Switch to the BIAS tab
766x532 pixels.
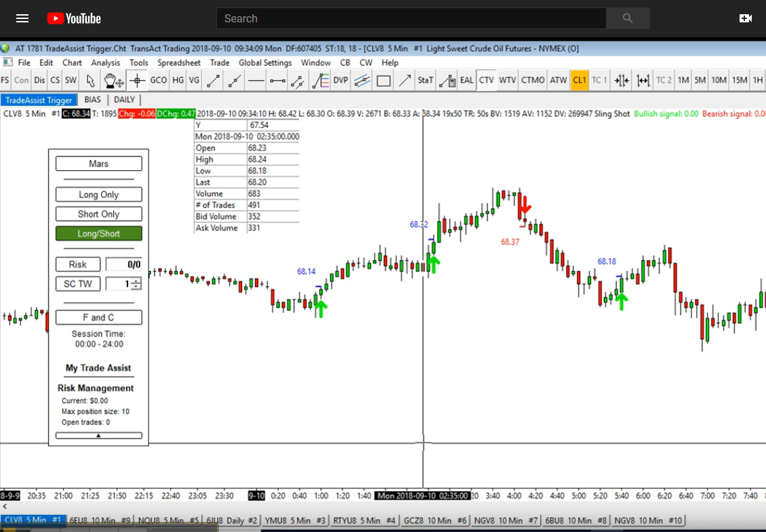(92, 100)
